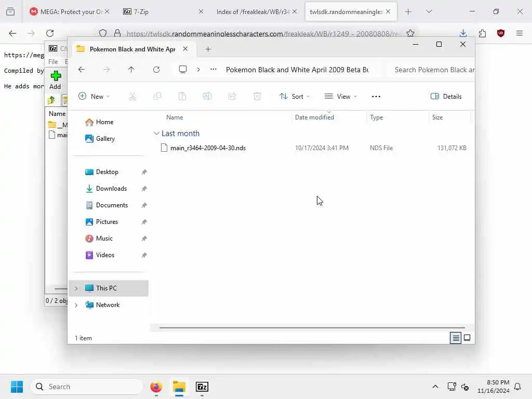Screen dimensions: 532x399
Task: Click the PC monitor icon in address bar
Action: 183,70
